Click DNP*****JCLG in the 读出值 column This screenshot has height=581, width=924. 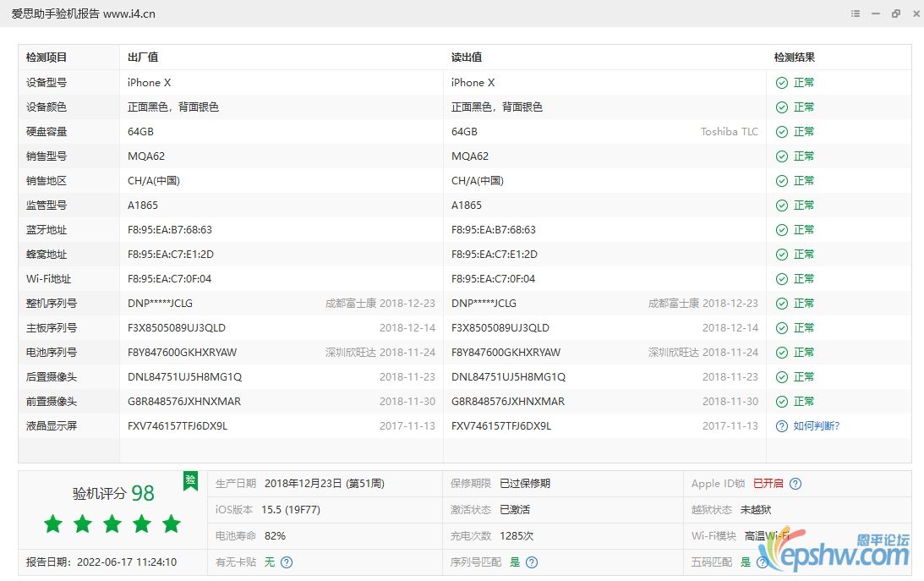click(484, 304)
